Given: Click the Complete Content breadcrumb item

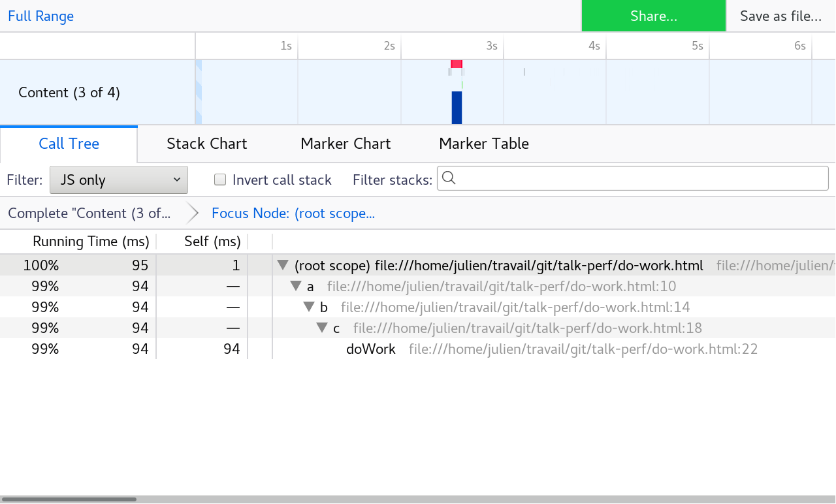Looking at the screenshot, I should pyautogui.click(x=89, y=213).
